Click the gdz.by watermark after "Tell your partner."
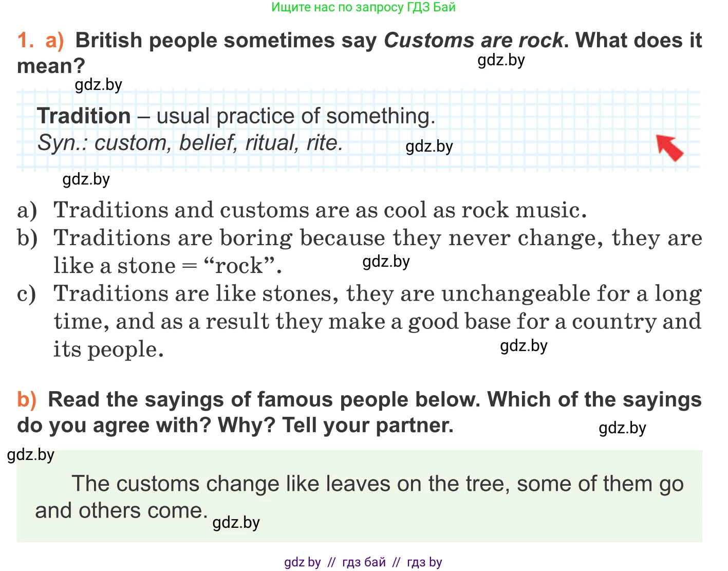Viewport: 728px width, 571px height. tap(622, 429)
